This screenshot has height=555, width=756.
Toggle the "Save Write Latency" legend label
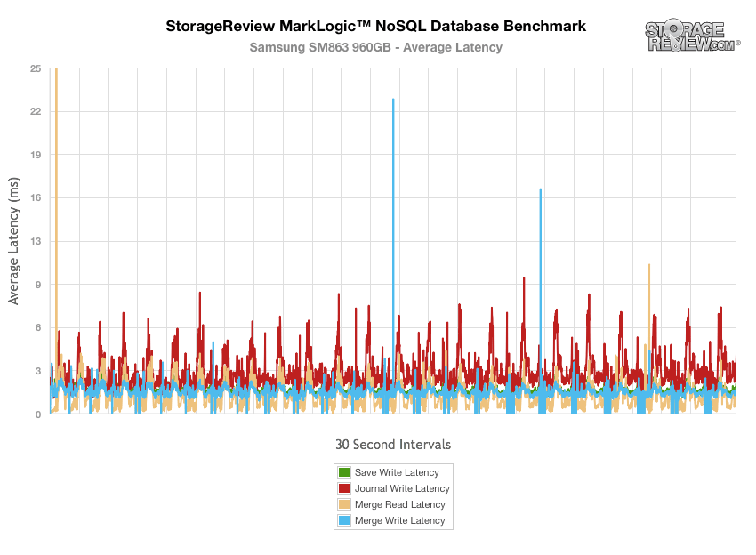click(397, 472)
